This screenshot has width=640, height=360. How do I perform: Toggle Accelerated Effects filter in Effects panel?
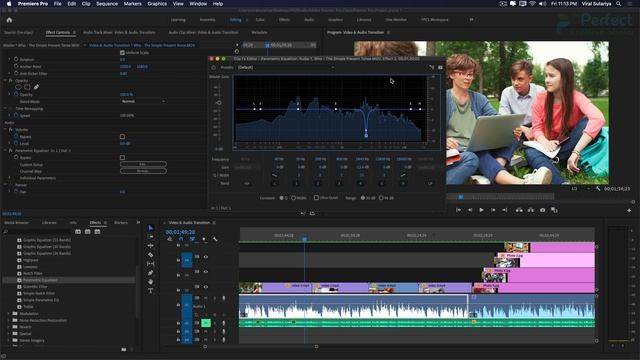point(78,231)
